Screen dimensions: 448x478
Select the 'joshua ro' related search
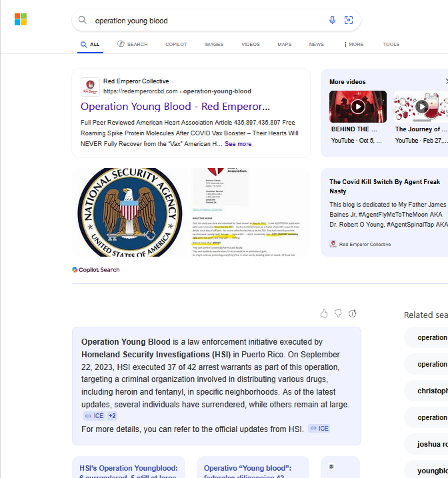tap(426, 444)
